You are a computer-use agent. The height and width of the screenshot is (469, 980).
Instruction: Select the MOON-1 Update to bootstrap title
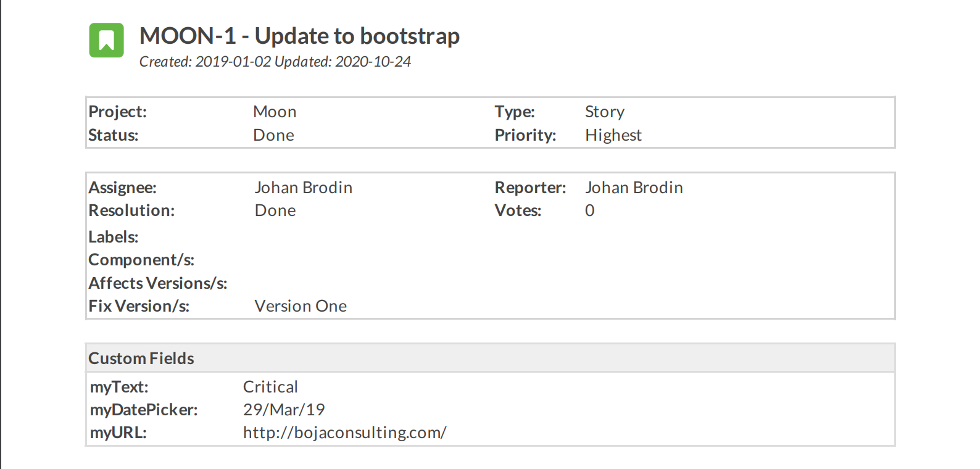(299, 36)
